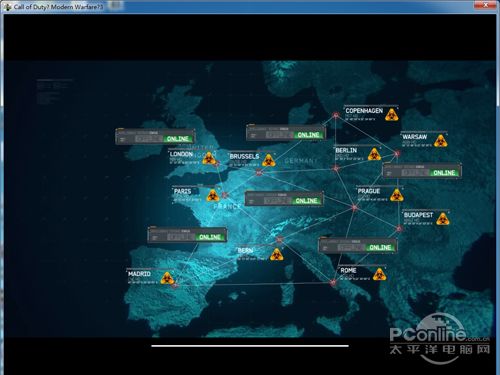Screen dimensions: 500x375
Task: Click the Paris biohazard warning icon
Action: tap(213, 195)
